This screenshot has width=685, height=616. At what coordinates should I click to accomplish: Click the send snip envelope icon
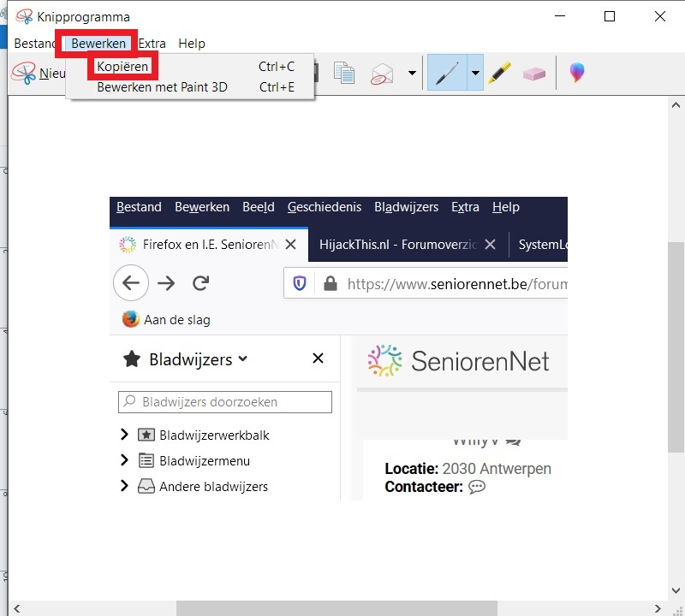[382, 74]
